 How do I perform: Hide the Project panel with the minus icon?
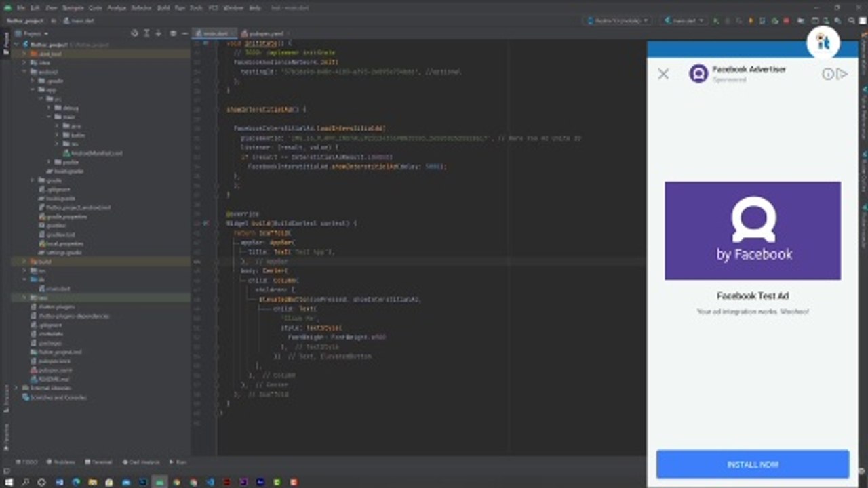(184, 33)
